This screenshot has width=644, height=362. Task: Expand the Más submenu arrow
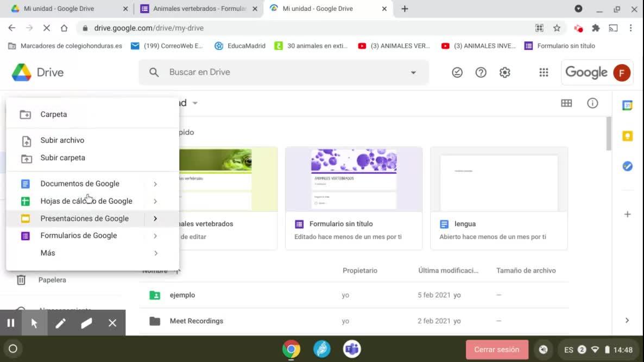[155, 253]
